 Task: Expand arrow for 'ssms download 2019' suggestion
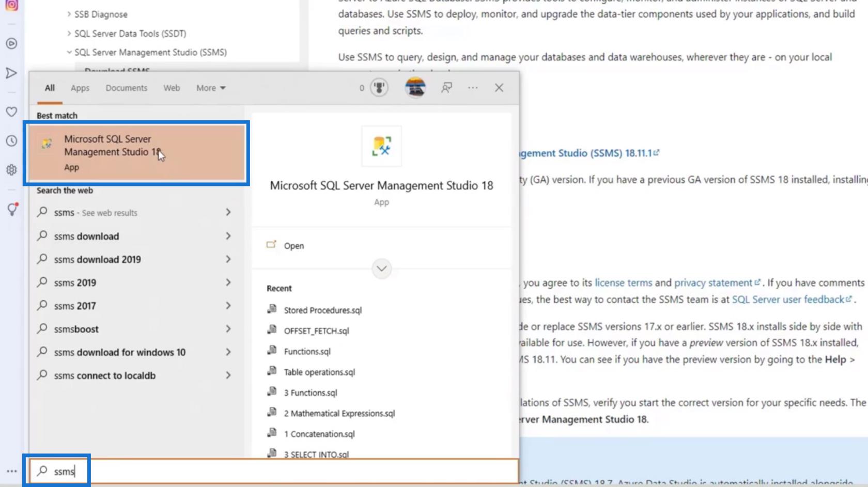tap(228, 259)
